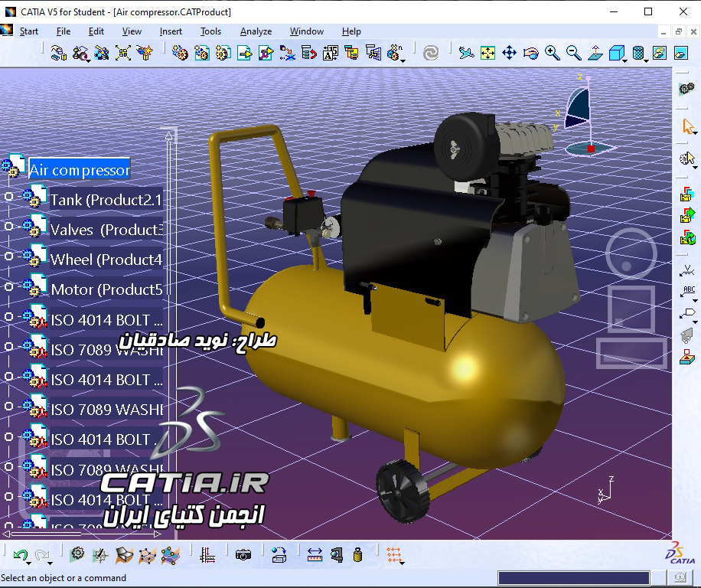The image size is (701, 588).
Task: Open the view cube dropdown arrow
Action: tap(625, 60)
